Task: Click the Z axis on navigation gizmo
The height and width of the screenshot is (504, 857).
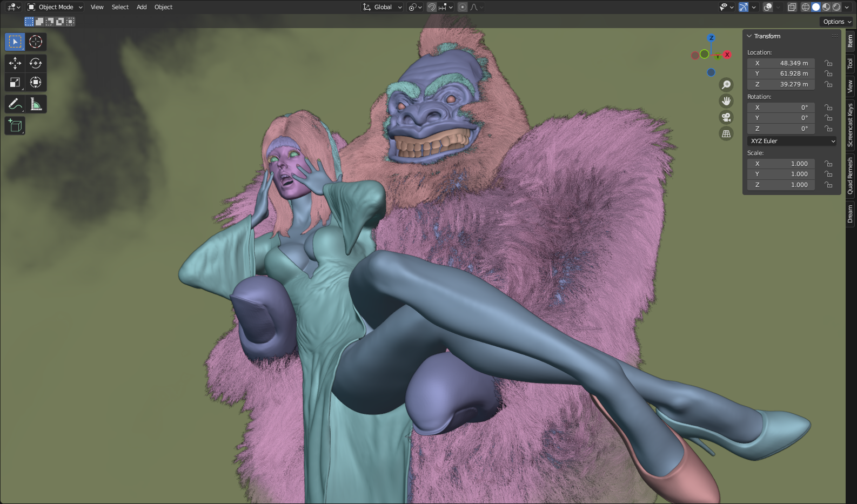Action: pyautogui.click(x=711, y=38)
